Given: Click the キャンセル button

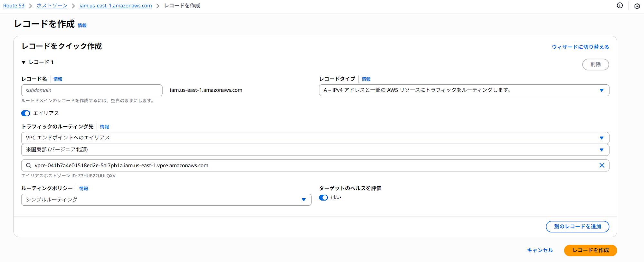Looking at the screenshot, I should click(540, 250).
